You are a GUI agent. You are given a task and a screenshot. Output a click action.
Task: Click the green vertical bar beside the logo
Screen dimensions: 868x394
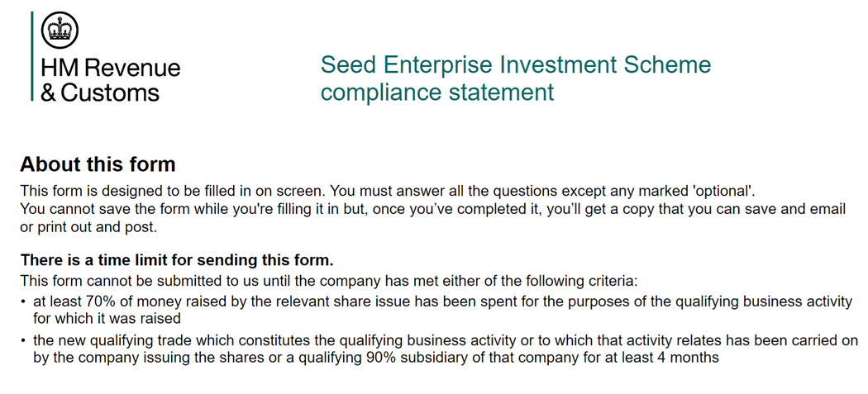pyautogui.click(x=32, y=56)
